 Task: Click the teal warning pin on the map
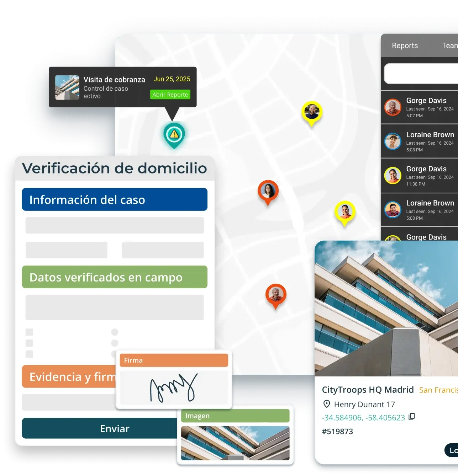(174, 135)
